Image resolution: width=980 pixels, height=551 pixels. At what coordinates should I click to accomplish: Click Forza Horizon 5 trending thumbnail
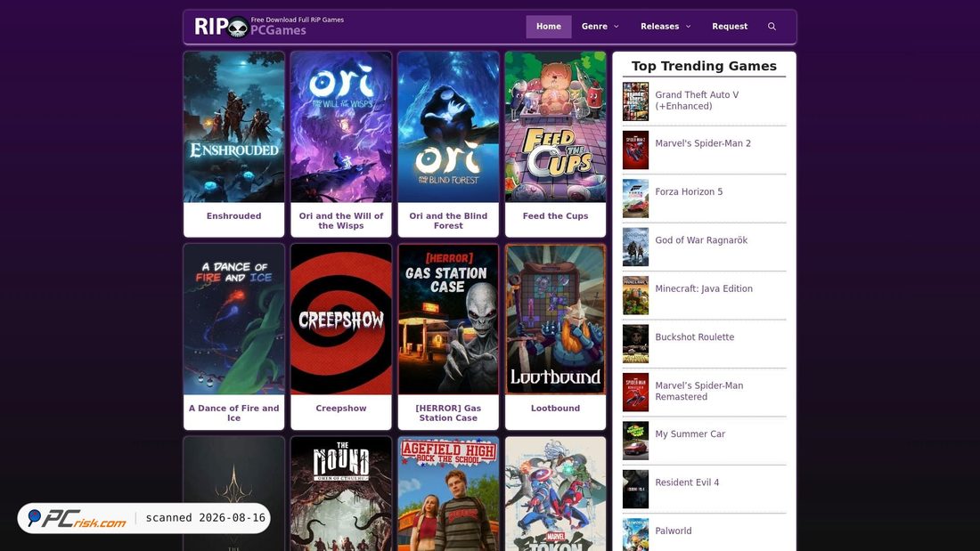click(635, 198)
